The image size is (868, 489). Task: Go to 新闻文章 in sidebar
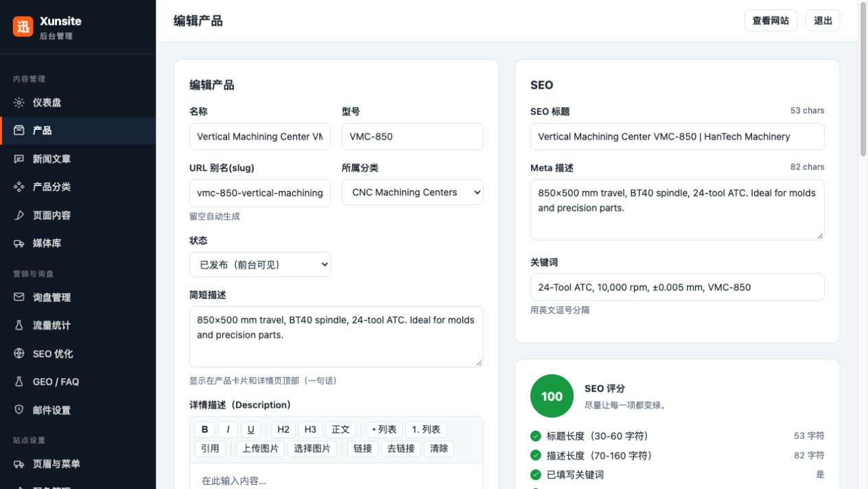(78, 159)
